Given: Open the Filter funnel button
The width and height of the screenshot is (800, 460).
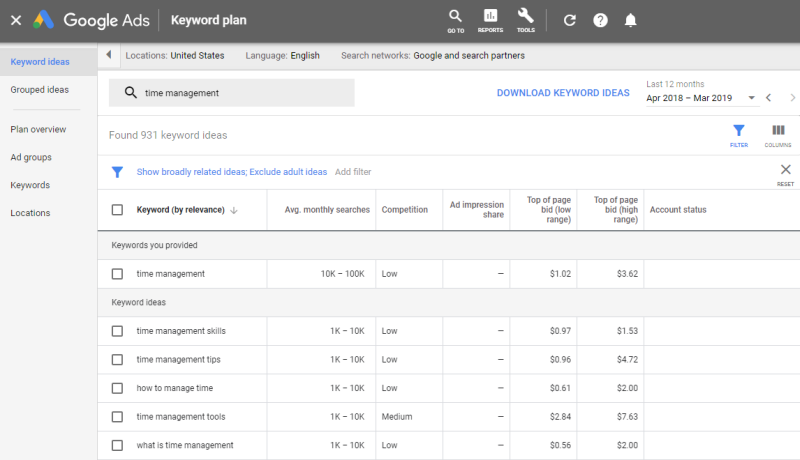Looking at the screenshot, I should point(738,136).
